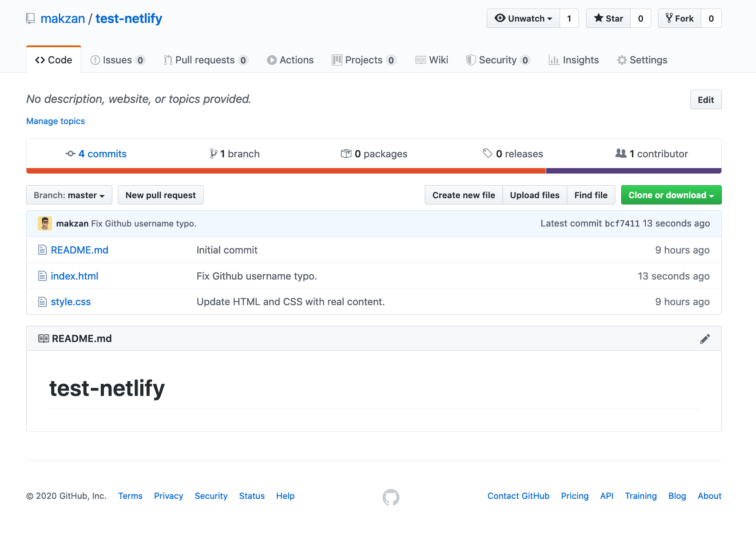Click the index.html file icon
The image size is (756, 542).
pyautogui.click(x=42, y=276)
